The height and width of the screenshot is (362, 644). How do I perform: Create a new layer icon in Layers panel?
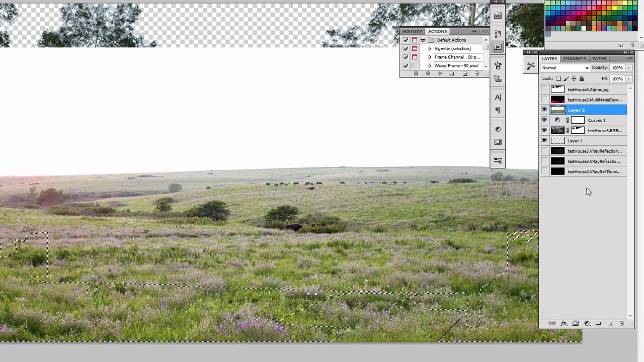pos(610,323)
